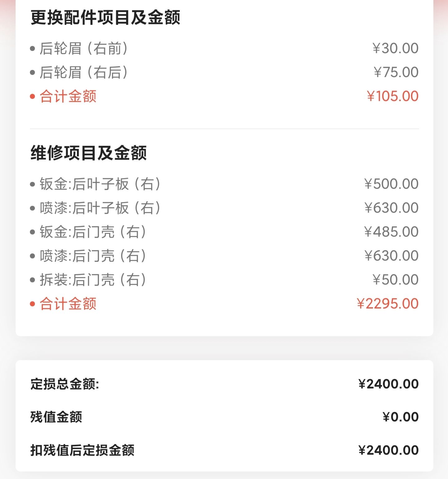448x479 pixels.
Task: Select the 喷漆:后门壳（右） repair item
Action: tap(93, 256)
